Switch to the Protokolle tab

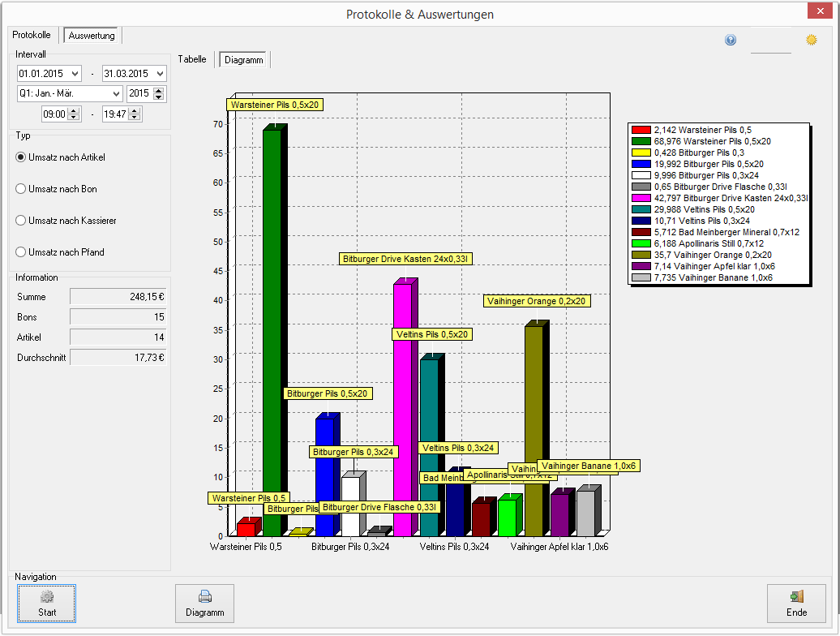pos(32,35)
